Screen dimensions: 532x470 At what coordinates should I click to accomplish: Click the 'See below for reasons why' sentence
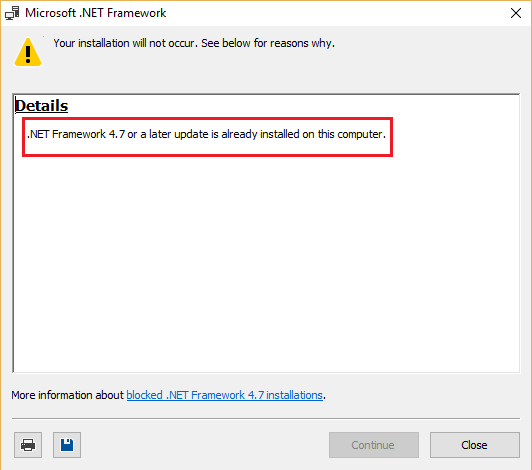[x=268, y=43]
